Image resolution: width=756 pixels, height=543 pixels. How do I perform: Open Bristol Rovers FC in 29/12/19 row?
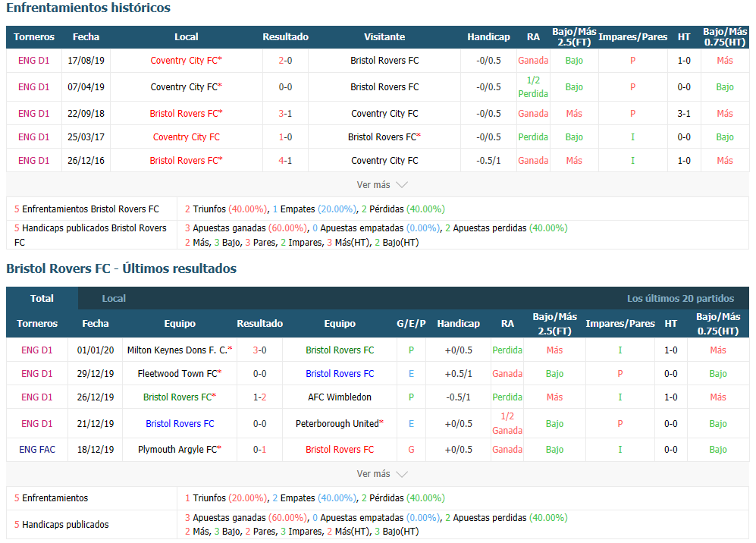[x=340, y=374]
